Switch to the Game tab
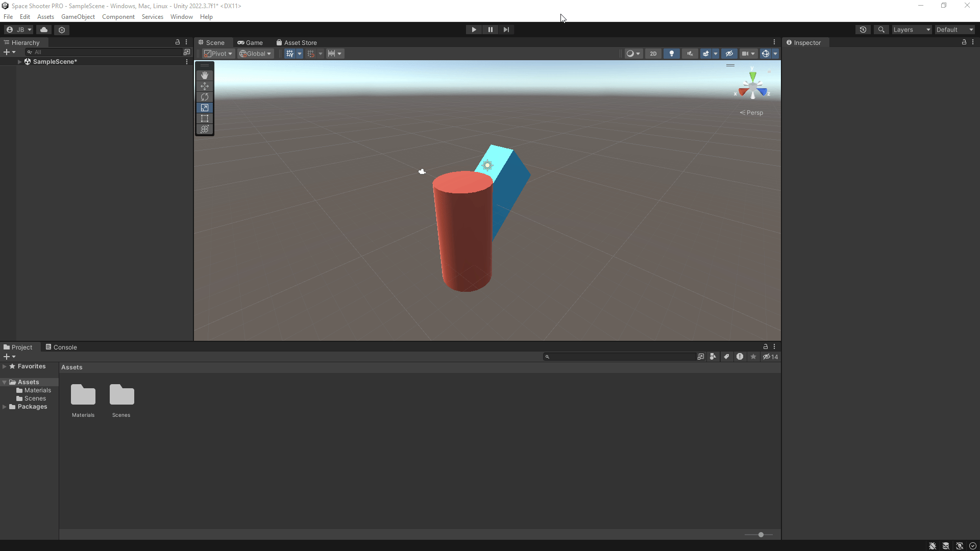The image size is (980, 551). point(250,42)
